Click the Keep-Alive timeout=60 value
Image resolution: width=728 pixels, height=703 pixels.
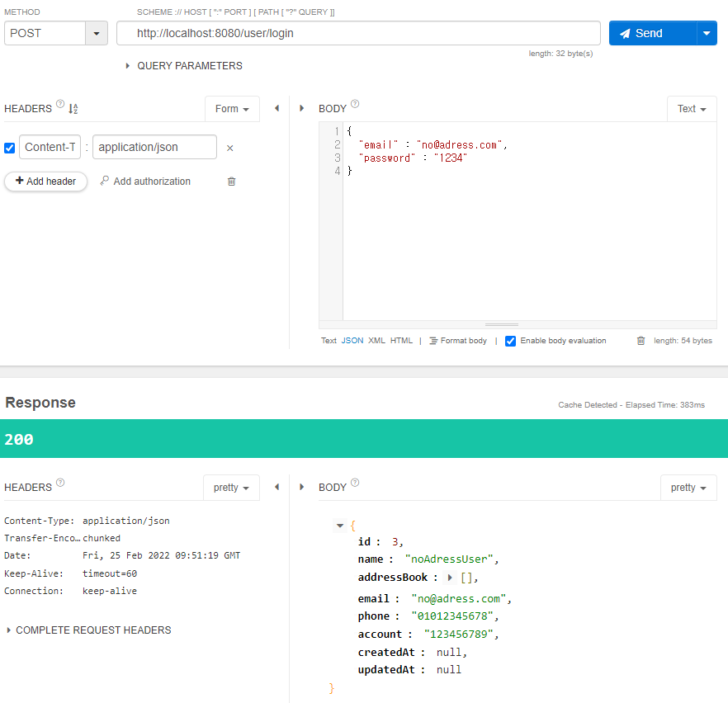pyautogui.click(x=110, y=573)
